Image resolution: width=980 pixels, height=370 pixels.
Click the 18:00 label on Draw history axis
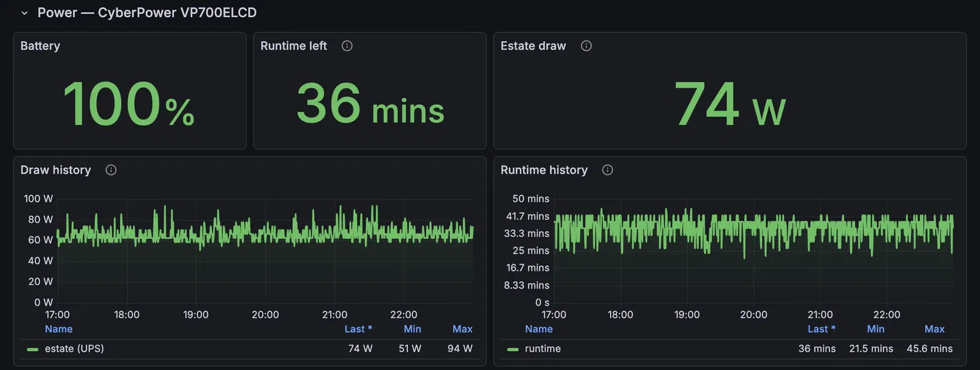tap(127, 314)
